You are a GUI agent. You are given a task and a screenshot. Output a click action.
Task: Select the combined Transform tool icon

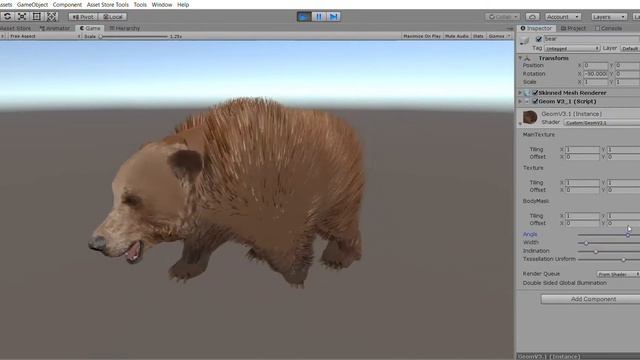tap(51, 16)
